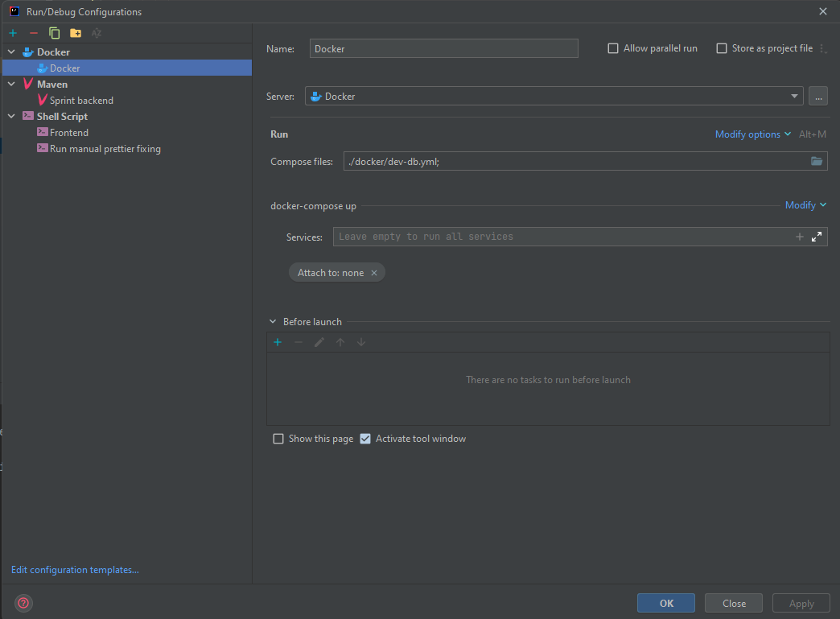Add a new run configuration
This screenshot has width=840, height=619.
[x=12, y=33]
